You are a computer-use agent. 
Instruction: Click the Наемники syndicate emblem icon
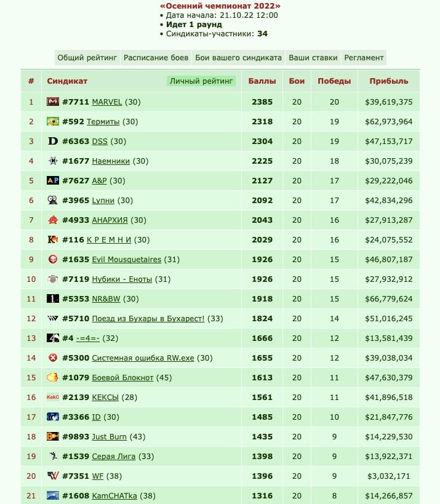coord(53,161)
